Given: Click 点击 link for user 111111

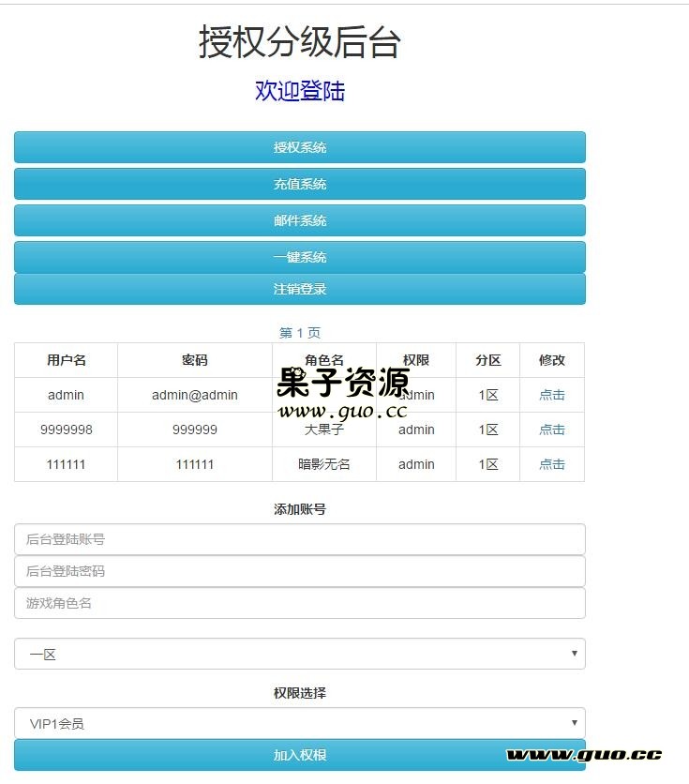Looking at the screenshot, I should click(x=551, y=464).
